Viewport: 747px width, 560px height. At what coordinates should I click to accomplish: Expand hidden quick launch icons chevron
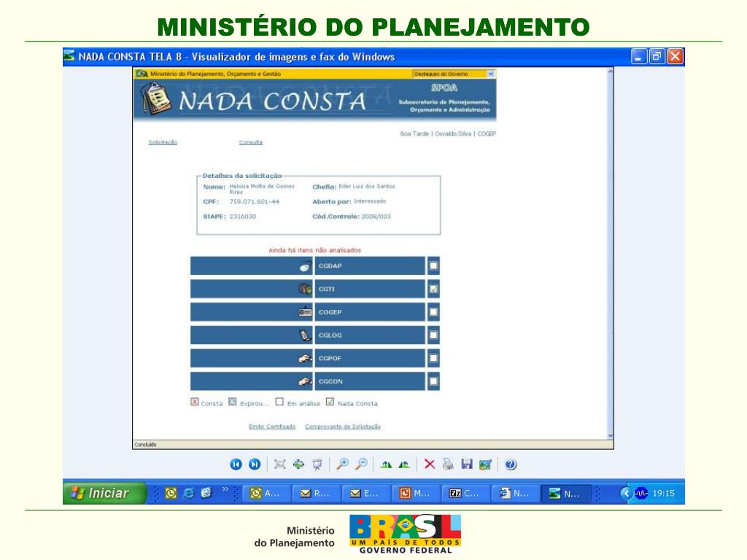click(x=225, y=489)
